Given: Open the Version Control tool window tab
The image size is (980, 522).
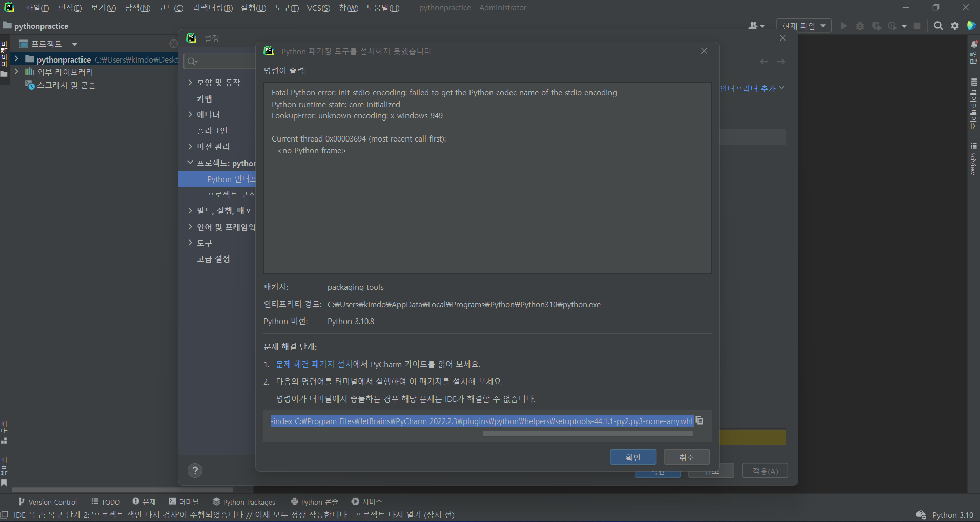Looking at the screenshot, I should pyautogui.click(x=48, y=502).
